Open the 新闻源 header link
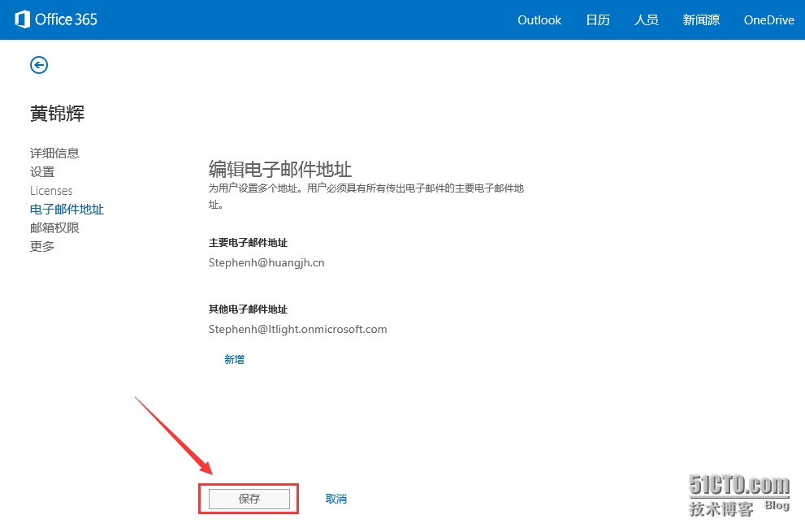This screenshot has width=805, height=532. pyautogui.click(x=701, y=20)
